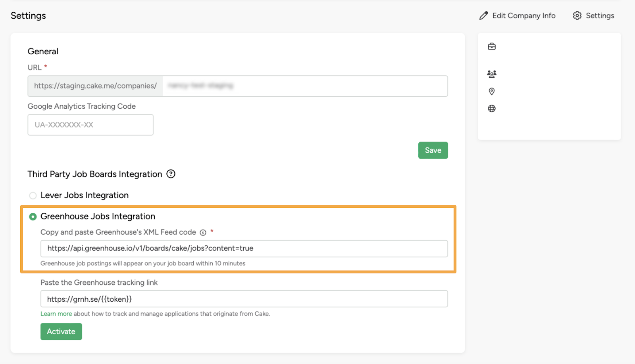635x364 pixels.
Task: Open the Settings link at top right
Action: tap(594, 15)
